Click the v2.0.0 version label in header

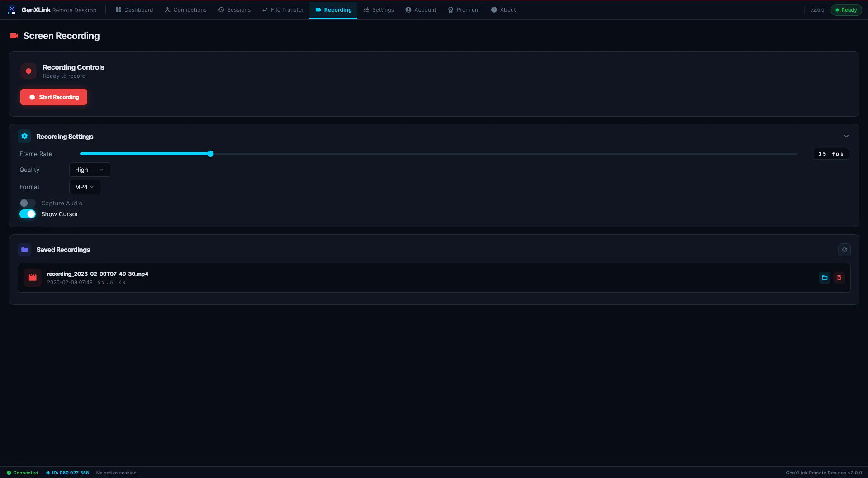point(817,10)
